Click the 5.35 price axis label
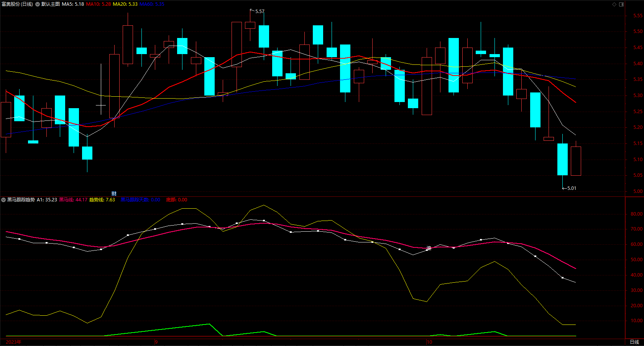The width and height of the screenshot is (644, 346). pos(638,79)
